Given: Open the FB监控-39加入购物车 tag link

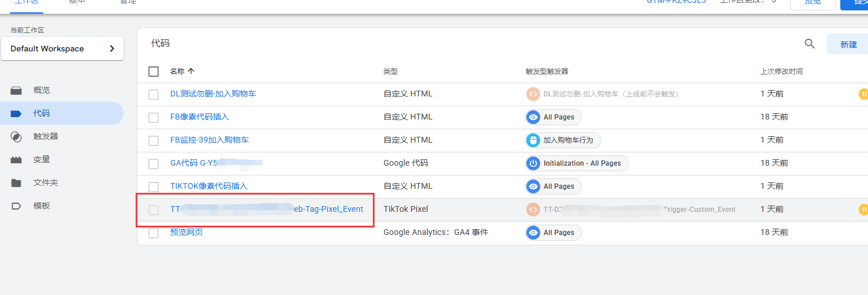Looking at the screenshot, I should coord(209,140).
